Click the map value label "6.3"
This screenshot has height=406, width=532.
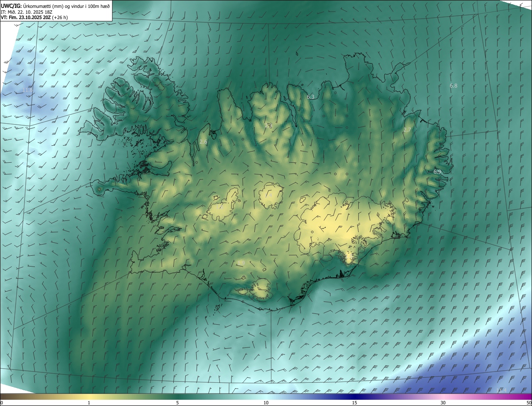tap(310, 97)
